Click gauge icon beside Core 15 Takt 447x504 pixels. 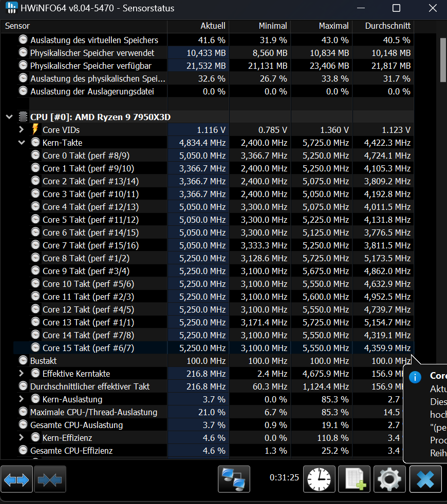tap(35, 347)
